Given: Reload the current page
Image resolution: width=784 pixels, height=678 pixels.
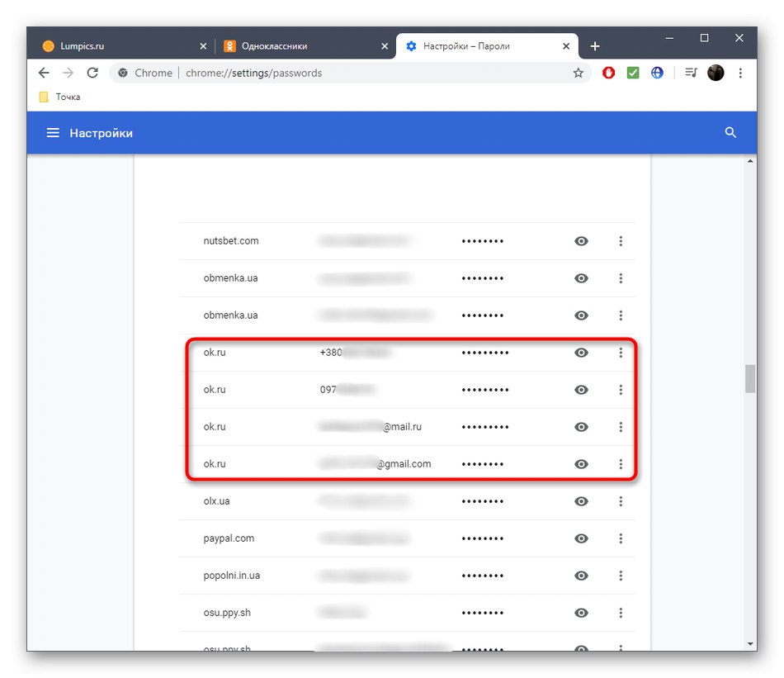Looking at the screenshot, I should (x=92, y=73).
